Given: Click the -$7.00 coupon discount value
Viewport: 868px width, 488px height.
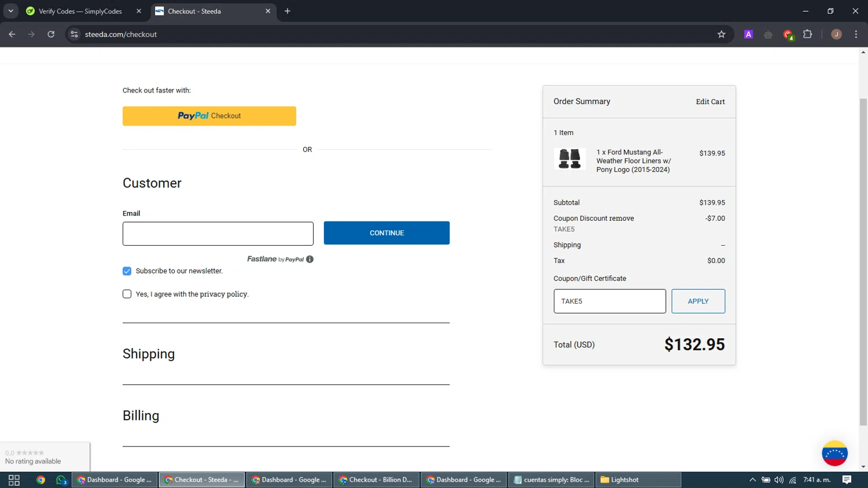Looking at the screenshot, I should (x=715, y=219).
